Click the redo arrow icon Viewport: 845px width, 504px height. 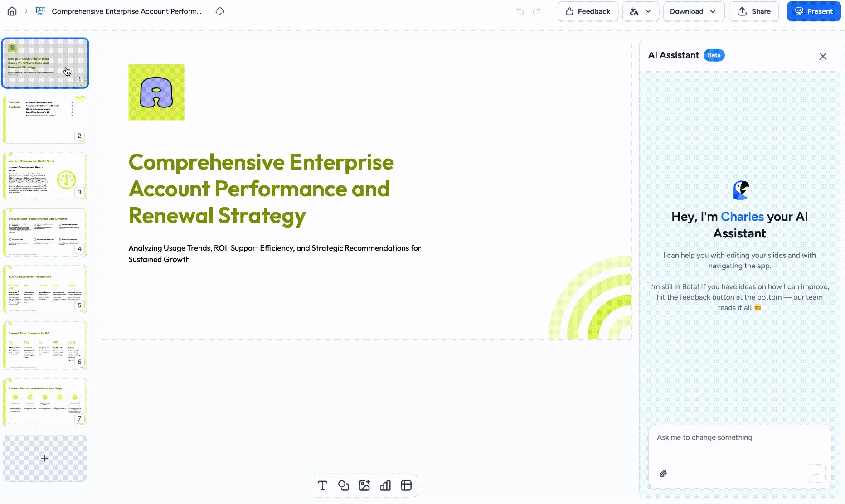pyautogui.click(x=537, y=11)
